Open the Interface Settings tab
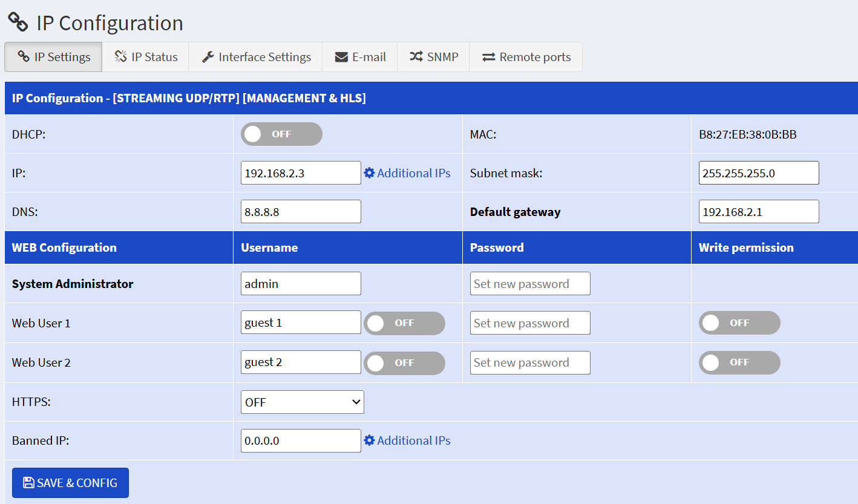This screenshot has height=504, width=858. (255, 57)
